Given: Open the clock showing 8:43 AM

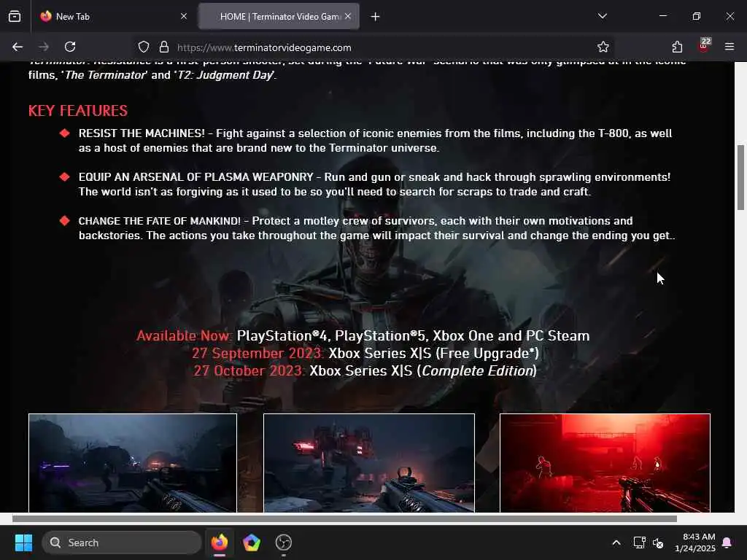Looking at the screenshot, I should point(695,542).
